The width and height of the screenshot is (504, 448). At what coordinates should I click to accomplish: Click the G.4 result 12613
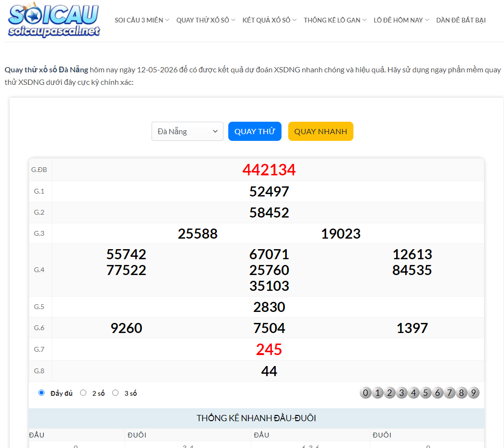click(x=412, y=254)
